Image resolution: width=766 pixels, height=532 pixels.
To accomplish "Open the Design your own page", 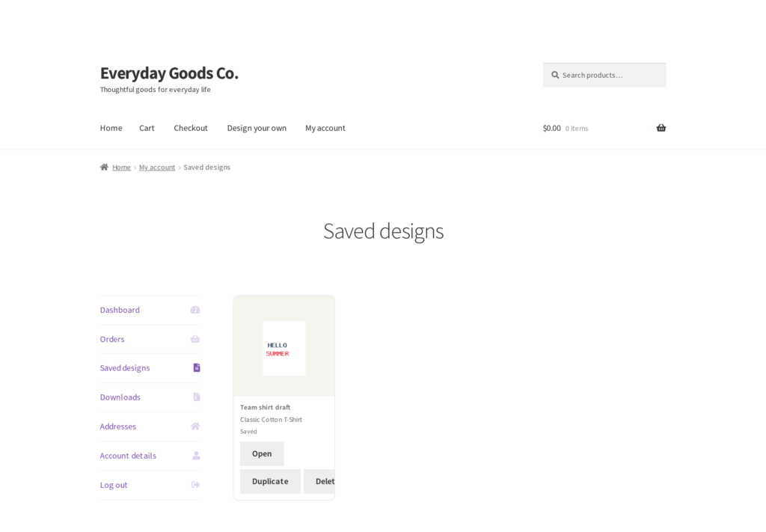I will [x=257, y=128].
